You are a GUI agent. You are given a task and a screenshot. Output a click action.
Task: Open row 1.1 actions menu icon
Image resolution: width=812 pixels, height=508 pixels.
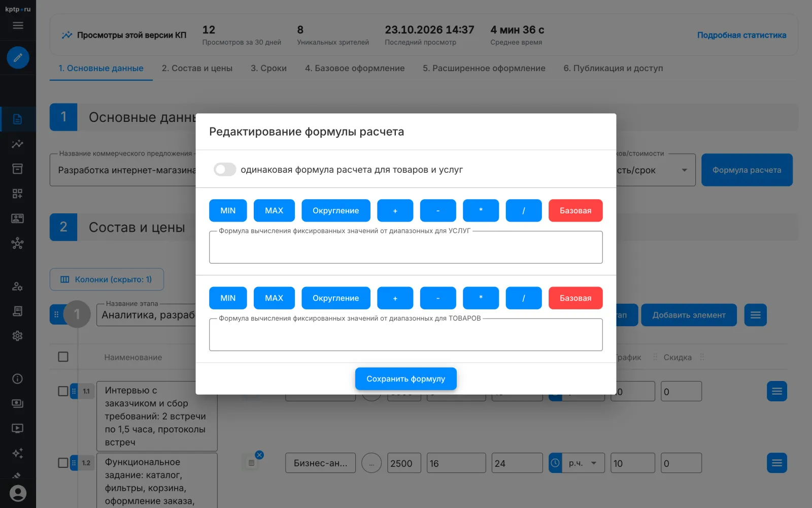coord(776,391)
